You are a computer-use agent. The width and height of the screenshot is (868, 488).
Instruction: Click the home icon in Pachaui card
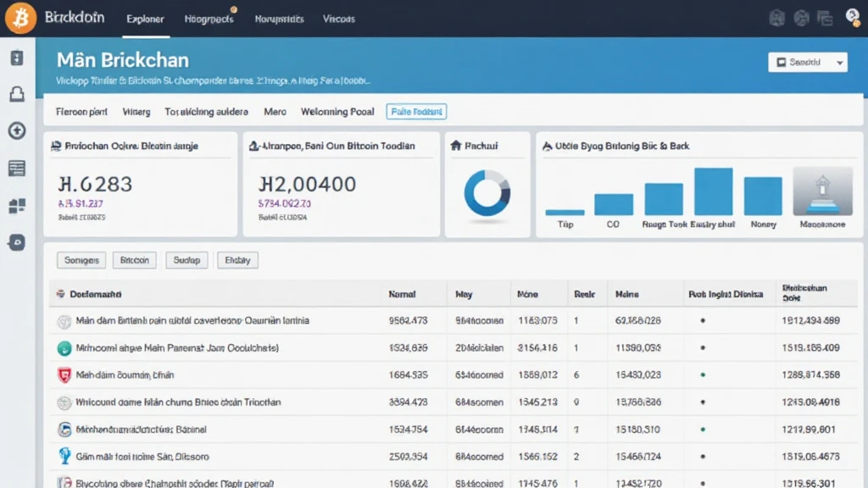(455, 147)
